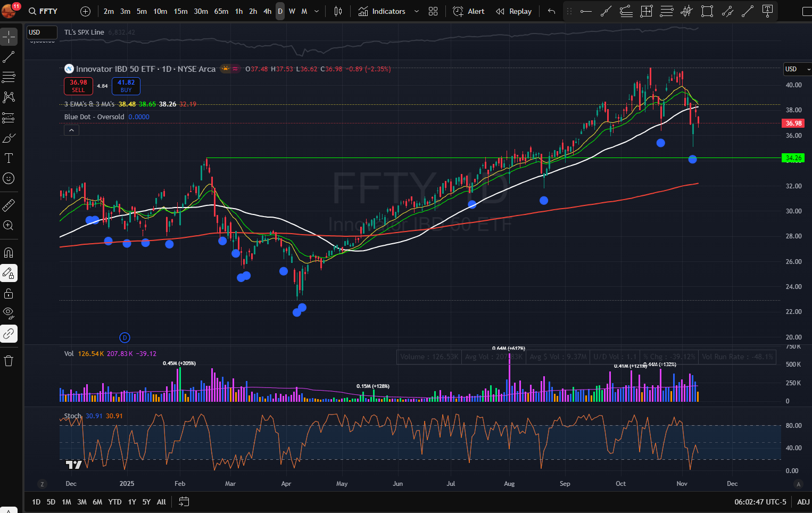Open the FFTY symbol search
The image size is (812, 513).
(44, 11)
